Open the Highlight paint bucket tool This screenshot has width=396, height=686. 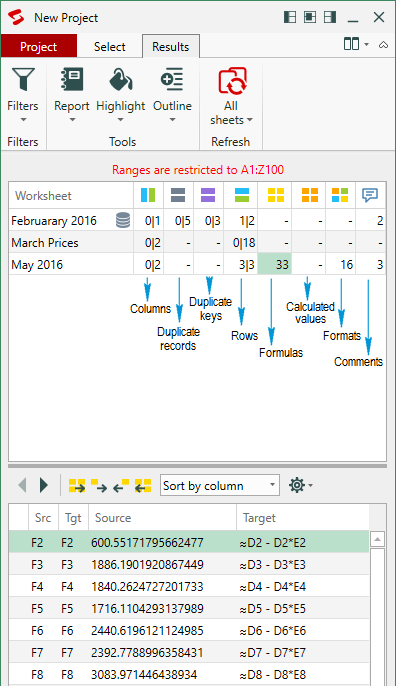pyautogui.click(x=121, y=94)
